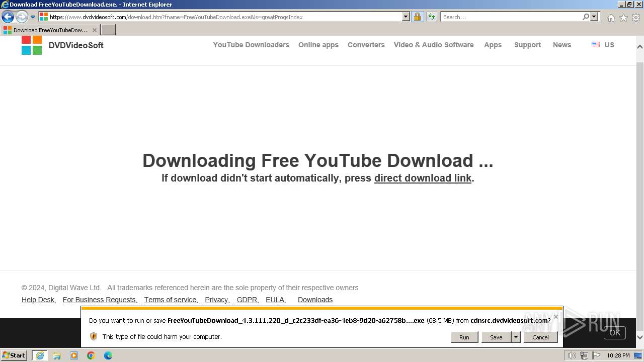Launch Chrome from the taskbar
The width and height of the screenshot is (644, 362).
(x=91, y=355)
